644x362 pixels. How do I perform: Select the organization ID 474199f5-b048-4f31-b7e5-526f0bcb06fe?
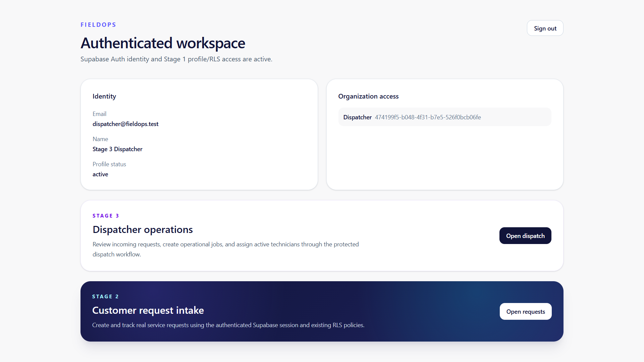click(x=428, y=117)
